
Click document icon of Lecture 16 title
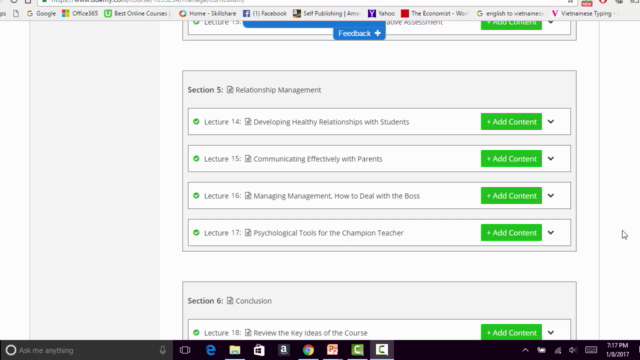click(x=248, y=196)
